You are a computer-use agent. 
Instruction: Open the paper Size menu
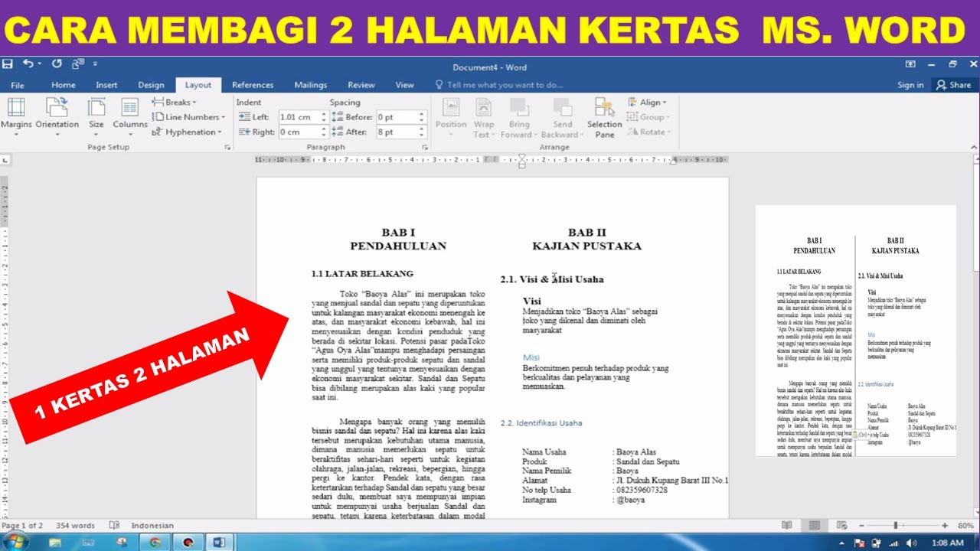coord(96,116)
